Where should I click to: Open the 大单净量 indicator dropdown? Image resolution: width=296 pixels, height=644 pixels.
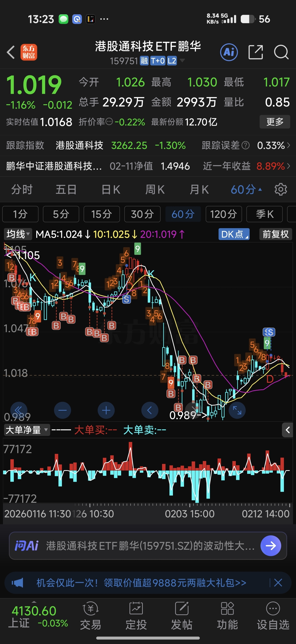tap(27, 430)
